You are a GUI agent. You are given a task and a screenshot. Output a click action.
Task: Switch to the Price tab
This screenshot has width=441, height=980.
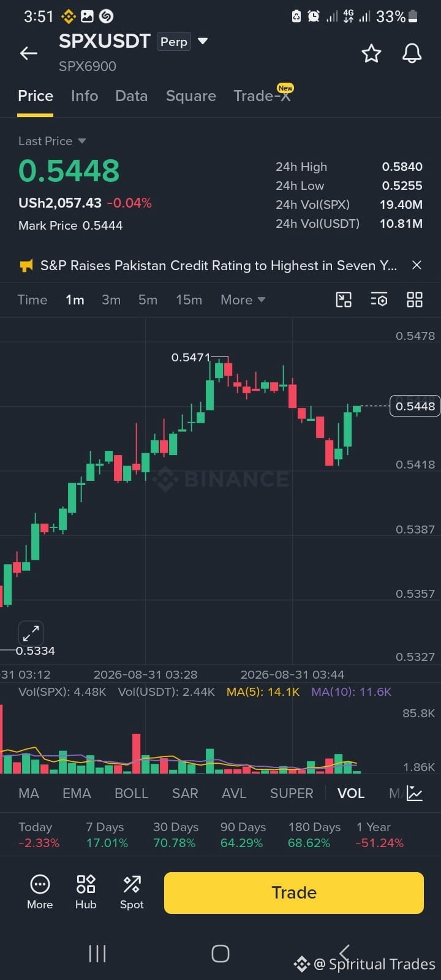[36, 96]
